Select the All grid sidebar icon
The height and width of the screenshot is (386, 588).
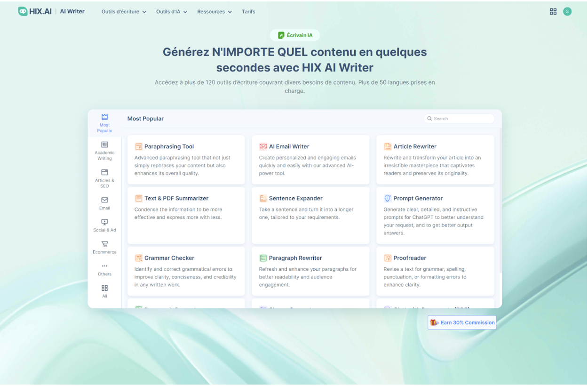[x=104, y=288]
